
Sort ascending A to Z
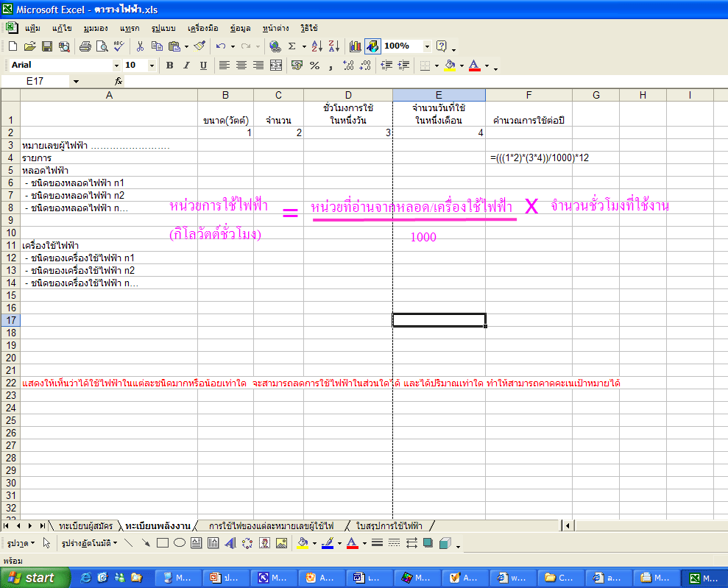pyautogui.click(x=317, y=46)
